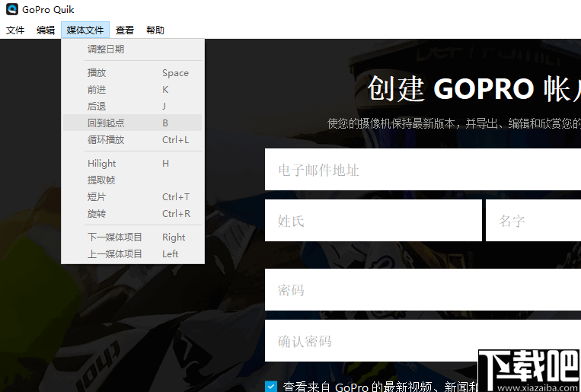Choose 上一媒体项目 menu entry
581x392 pixels.
tap(132, 253)
